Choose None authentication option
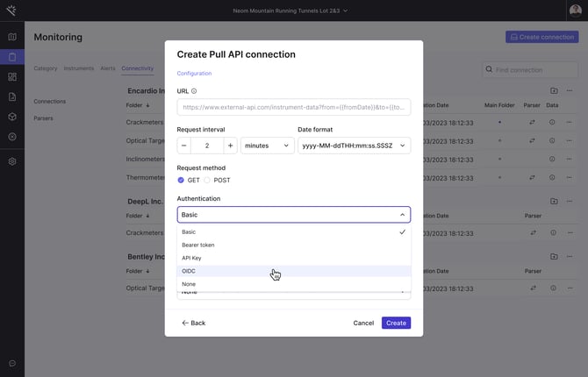588x377 pixels. click(294, 284)
